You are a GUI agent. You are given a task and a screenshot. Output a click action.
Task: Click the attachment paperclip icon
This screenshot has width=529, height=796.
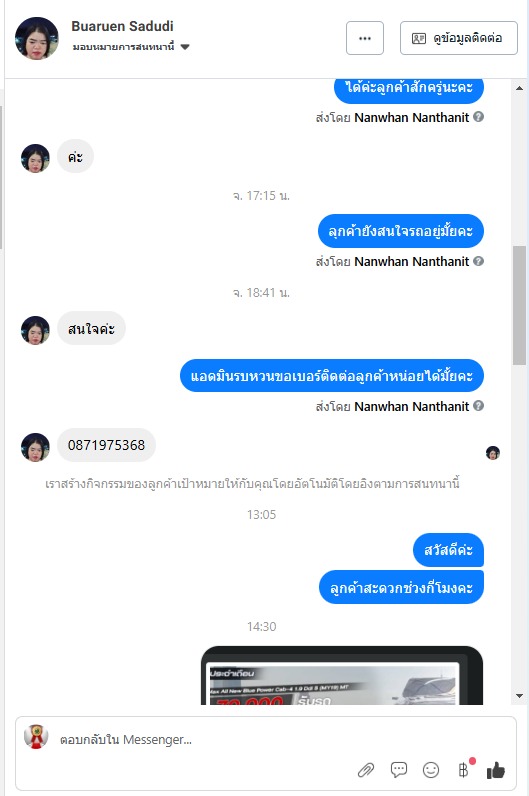click(366, 770)
